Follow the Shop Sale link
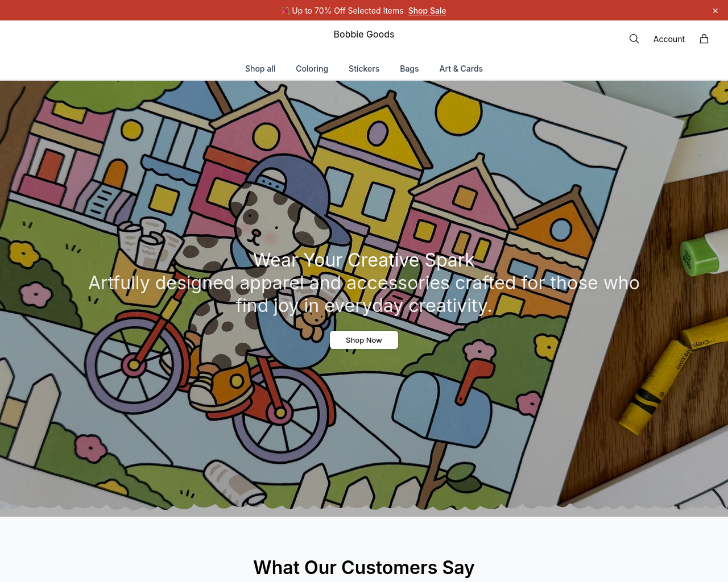 click(427, 11)
